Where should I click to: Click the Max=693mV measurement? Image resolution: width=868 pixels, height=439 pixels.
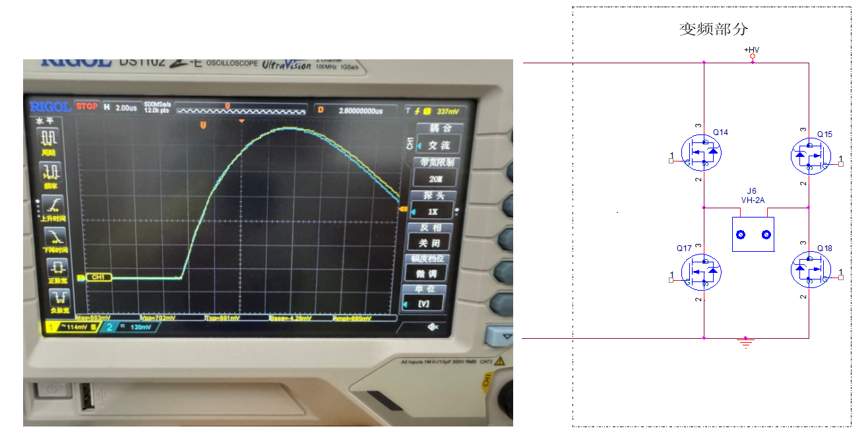click(92, 318)
